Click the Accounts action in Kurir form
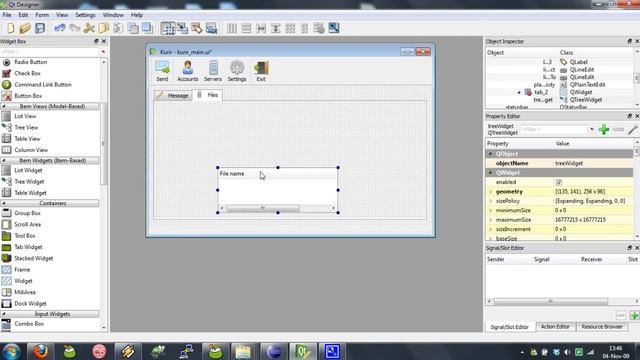640x360 pixels. click(188, 71)
